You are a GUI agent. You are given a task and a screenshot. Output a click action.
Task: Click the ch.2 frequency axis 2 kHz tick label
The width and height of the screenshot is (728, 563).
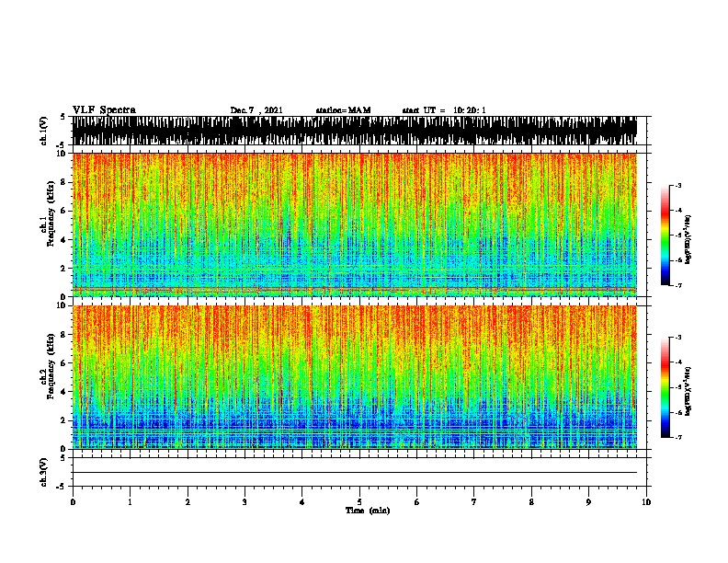click(x=64, y=420)
